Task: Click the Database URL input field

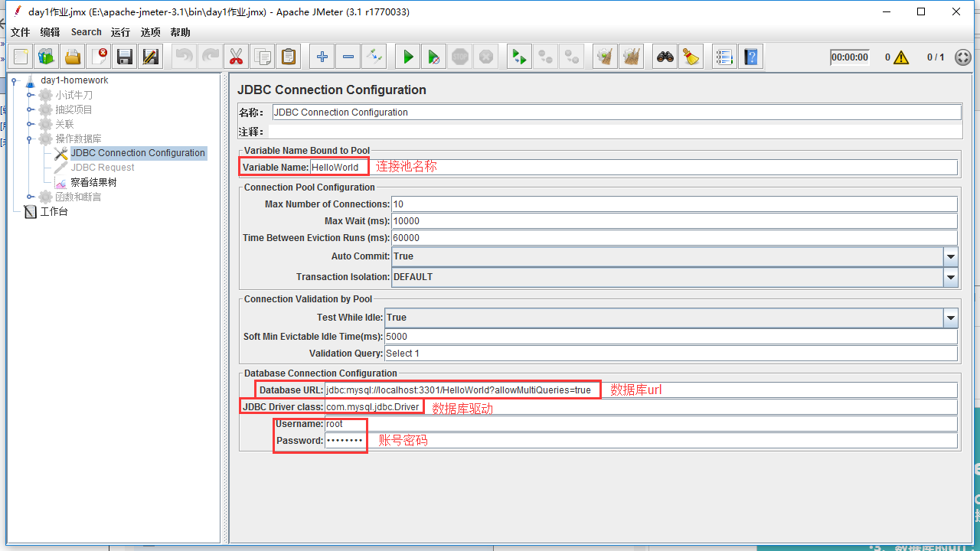Action: click(x=459, y=390)
